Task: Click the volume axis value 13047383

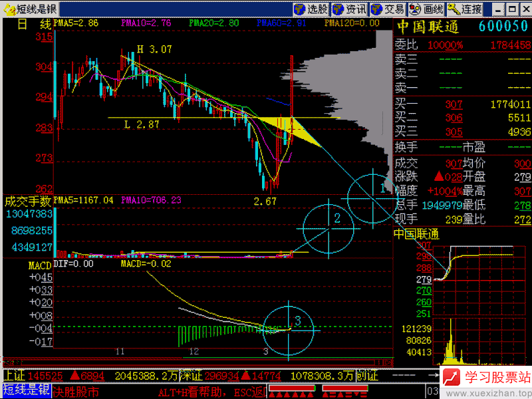Action: [x=29, y=214]
